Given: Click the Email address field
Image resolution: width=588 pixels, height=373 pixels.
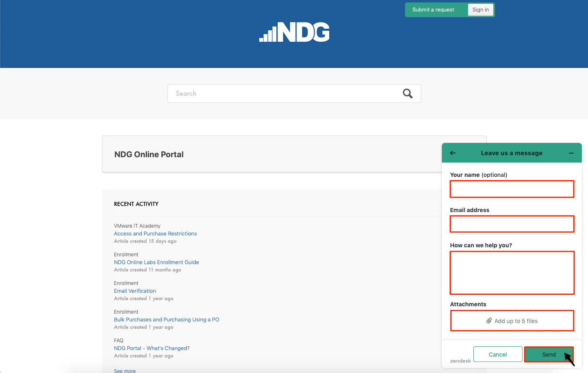Looking at the screenshot, I should tap(512, 224).
